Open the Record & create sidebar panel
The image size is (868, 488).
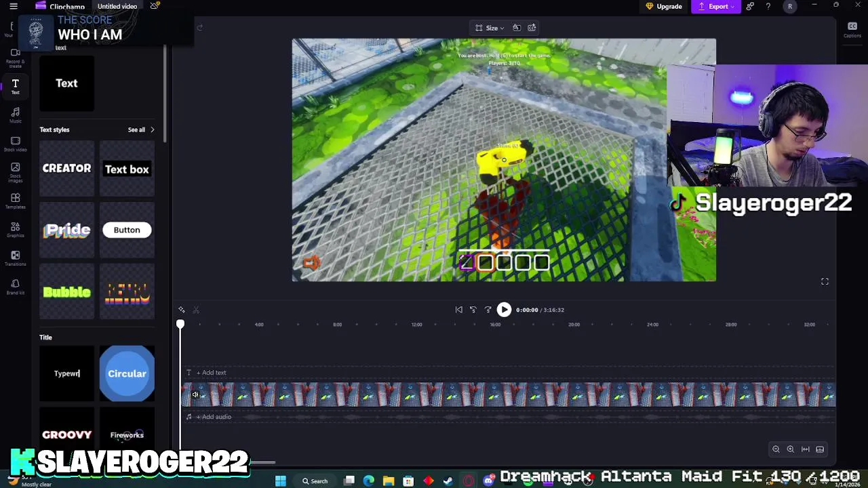point(15,57)
